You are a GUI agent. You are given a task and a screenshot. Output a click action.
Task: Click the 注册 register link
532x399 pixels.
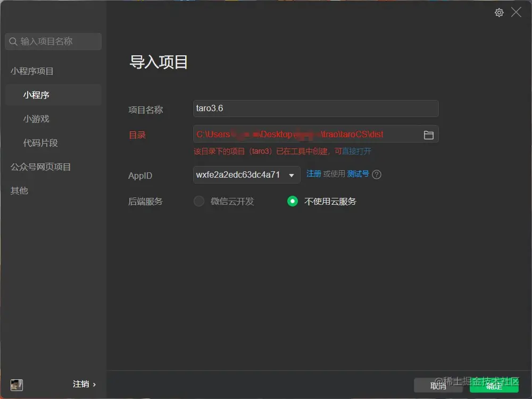coord(313,174)
